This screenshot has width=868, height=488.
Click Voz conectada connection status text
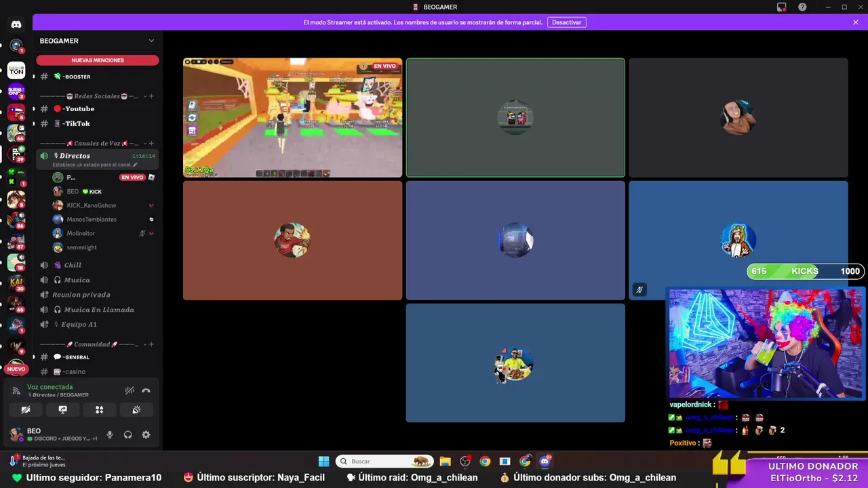(50, 387)
